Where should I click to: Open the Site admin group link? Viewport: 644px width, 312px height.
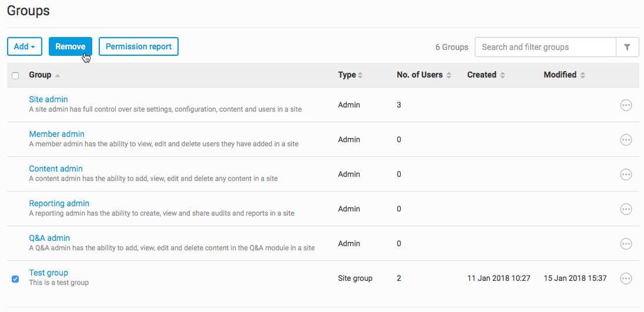click(x=48, y=99)
